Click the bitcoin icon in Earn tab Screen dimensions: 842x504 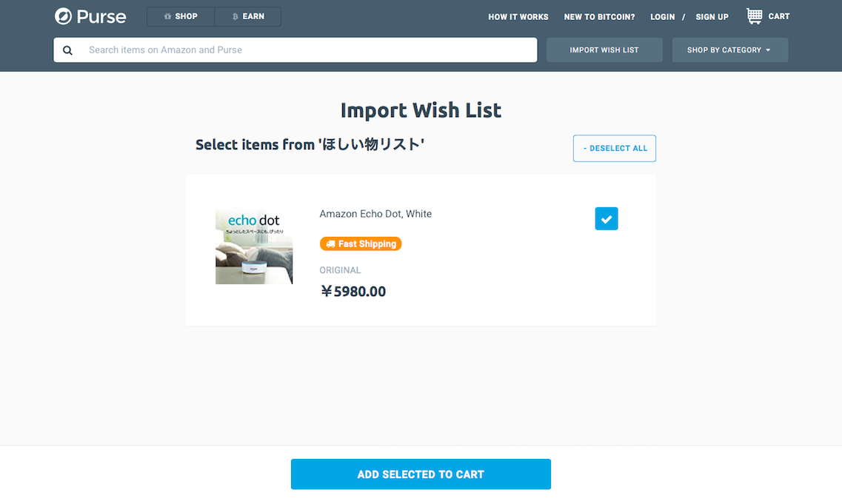tap(235, 16)
